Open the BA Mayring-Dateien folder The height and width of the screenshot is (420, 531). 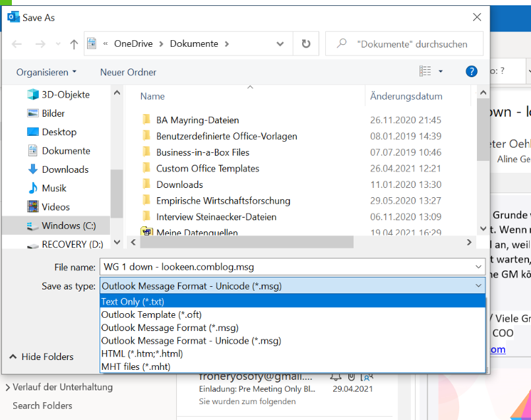pos(197,120)
